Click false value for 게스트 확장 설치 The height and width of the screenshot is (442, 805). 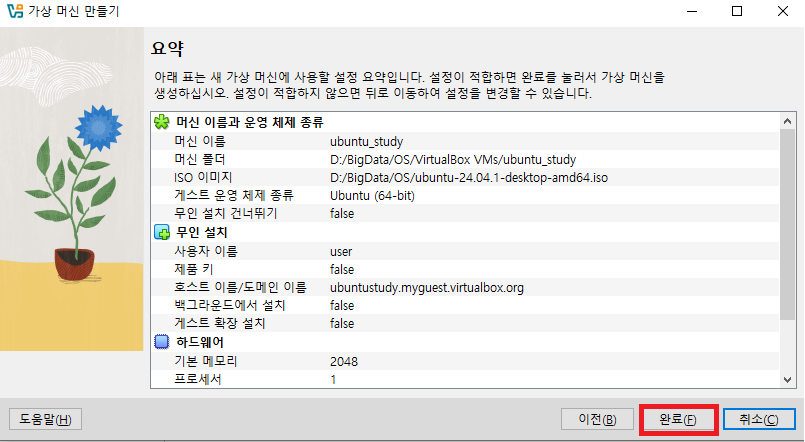click(342, 323)
